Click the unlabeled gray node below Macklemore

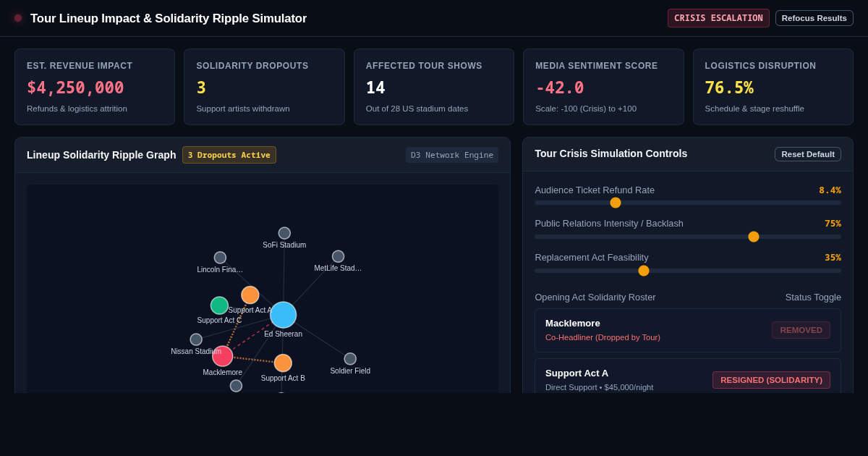point(236,386)
